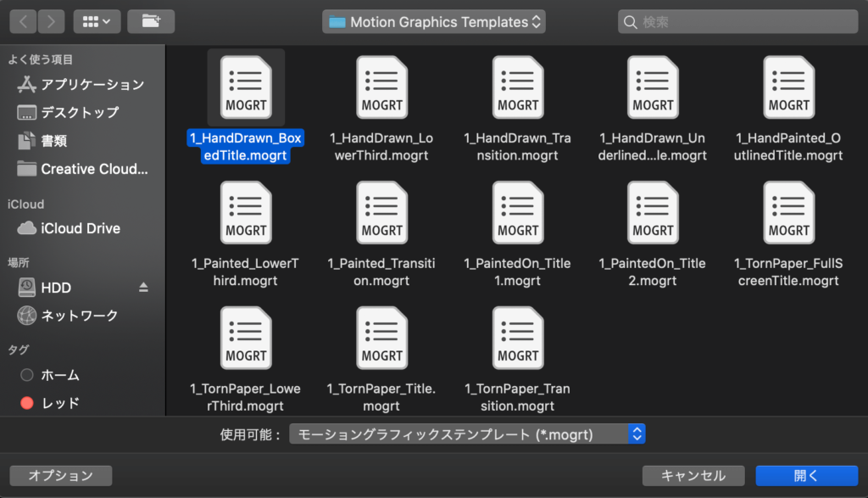Select the HDD volume in the sidebar

45,288
